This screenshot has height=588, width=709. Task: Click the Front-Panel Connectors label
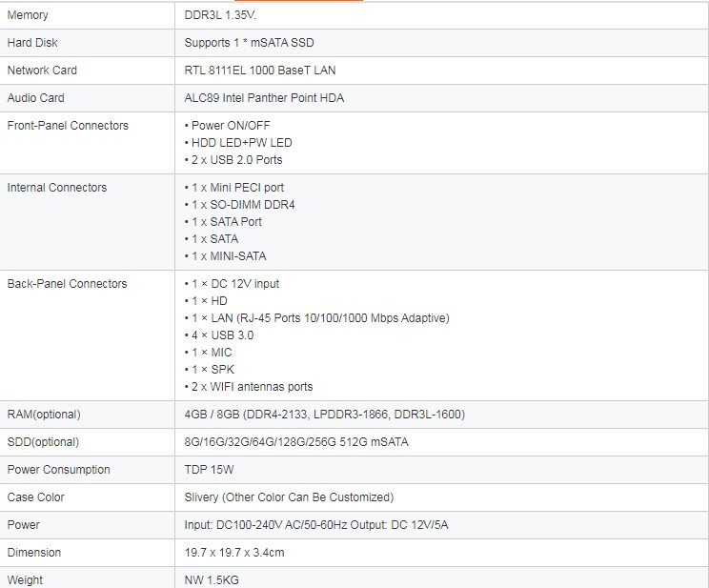(68, 126)
